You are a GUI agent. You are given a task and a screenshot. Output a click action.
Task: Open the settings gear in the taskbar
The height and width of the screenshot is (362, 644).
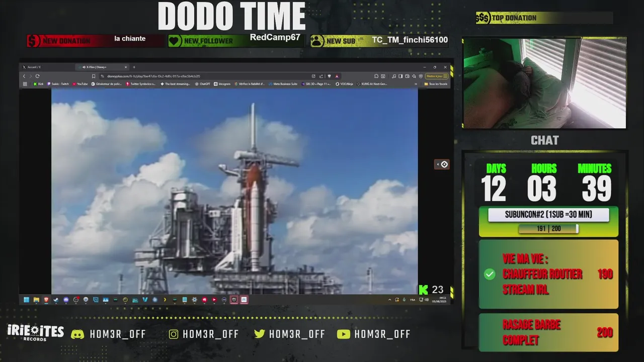coord(194,300)
